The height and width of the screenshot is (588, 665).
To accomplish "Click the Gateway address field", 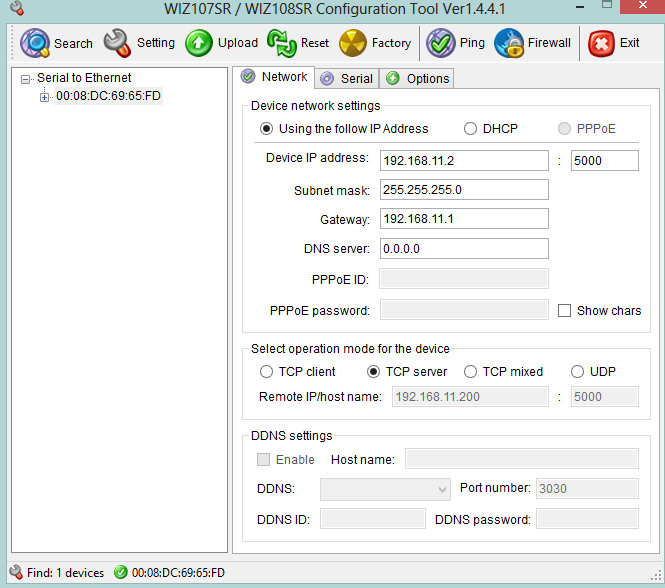I will (464, 219).
